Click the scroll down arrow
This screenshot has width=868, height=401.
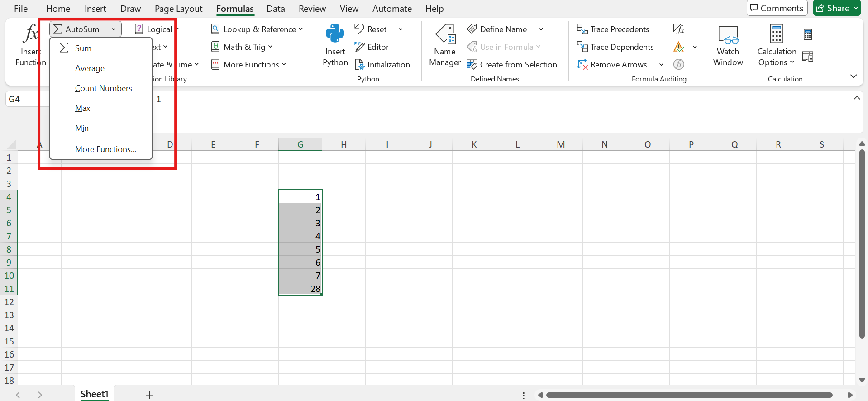click(x=862, y=380)
